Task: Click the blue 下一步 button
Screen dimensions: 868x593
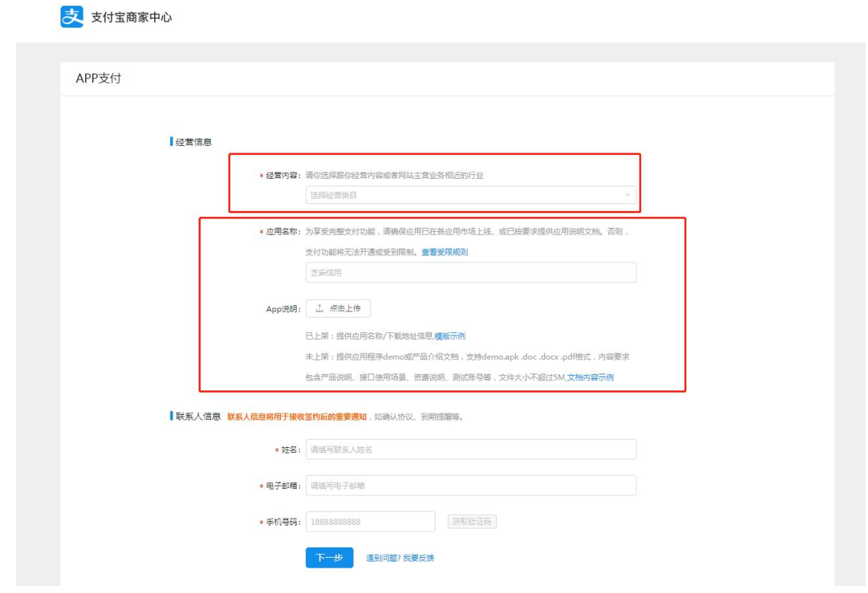Action: point(329,558)
